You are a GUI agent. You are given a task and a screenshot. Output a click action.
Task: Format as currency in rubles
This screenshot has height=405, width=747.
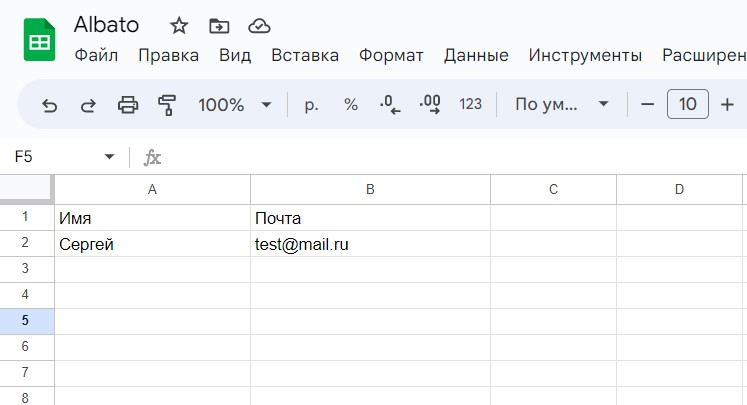pyautogui.click(x=311, y=105)
